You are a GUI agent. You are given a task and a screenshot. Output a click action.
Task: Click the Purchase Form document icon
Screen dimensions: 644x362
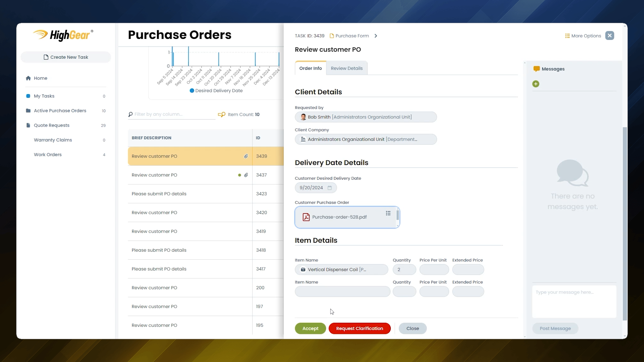(331, 36)
